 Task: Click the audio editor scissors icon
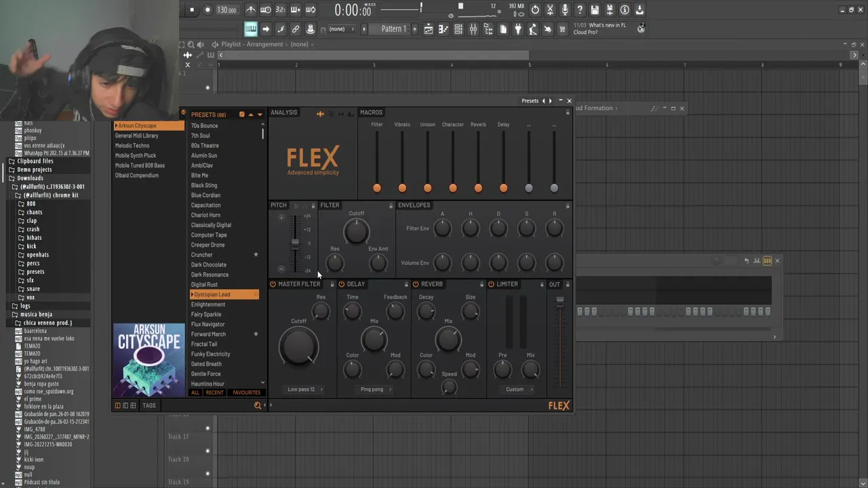click(550, 9)
